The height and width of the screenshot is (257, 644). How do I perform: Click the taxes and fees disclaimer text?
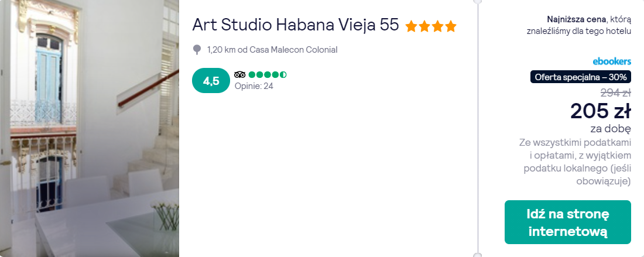click(575, 162)
